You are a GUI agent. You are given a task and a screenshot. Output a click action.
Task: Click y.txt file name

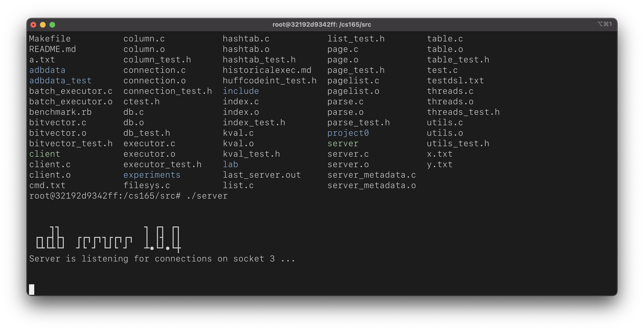pos(439,165)
